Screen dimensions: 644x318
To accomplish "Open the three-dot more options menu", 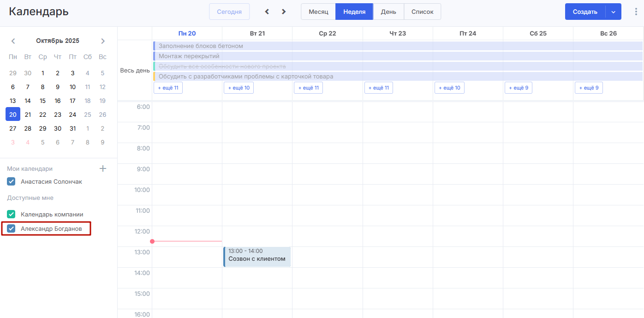I will pyautogui.click(x=636, y=12).
